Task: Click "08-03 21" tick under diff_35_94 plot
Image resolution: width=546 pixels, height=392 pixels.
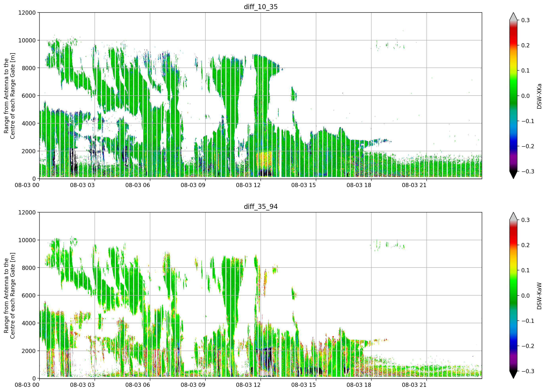Action: tap(414, 385)
